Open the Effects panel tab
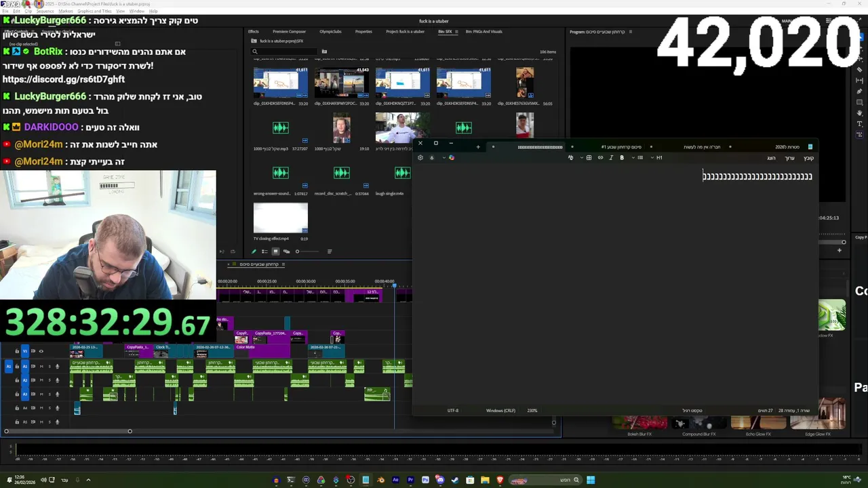 (x=253, y=31)
